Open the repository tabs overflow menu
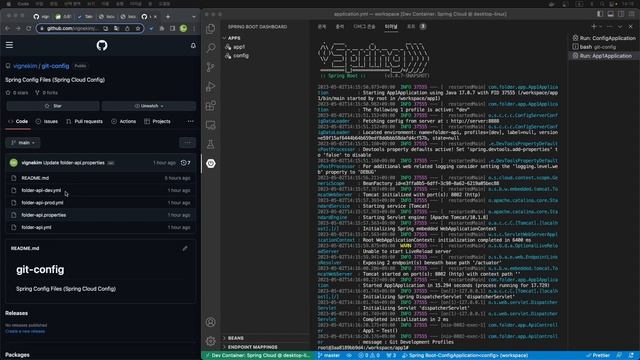The height and width of the screenshot is (360, 640). tap(191, 121)
